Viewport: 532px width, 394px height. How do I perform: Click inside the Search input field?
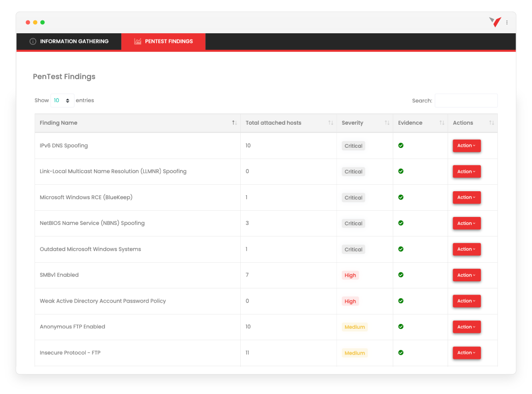[x=466, y=101]
